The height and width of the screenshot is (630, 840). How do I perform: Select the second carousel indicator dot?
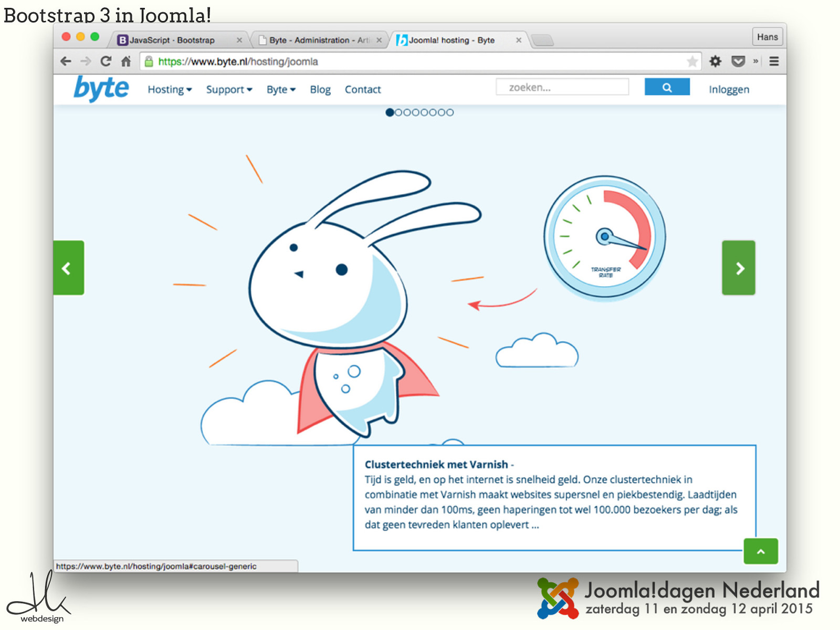pyautogui.click(x=398, y=112)
